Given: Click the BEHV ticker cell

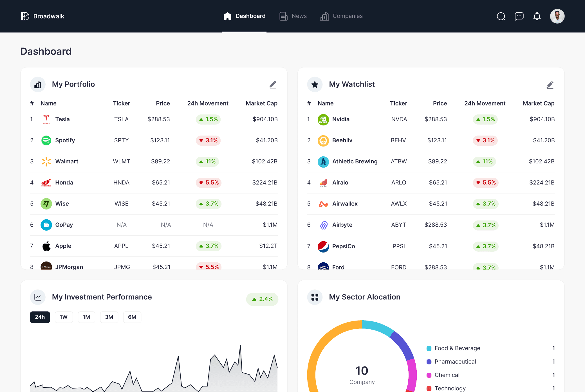Looking at the screenshot, I should coord(398,140).
